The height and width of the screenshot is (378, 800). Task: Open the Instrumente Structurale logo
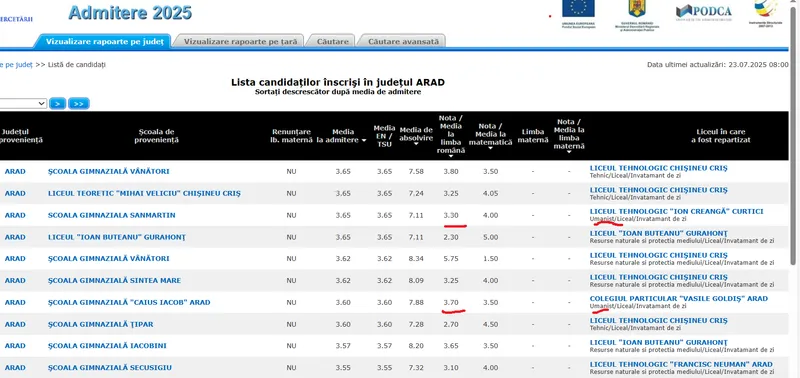point(765,14)
